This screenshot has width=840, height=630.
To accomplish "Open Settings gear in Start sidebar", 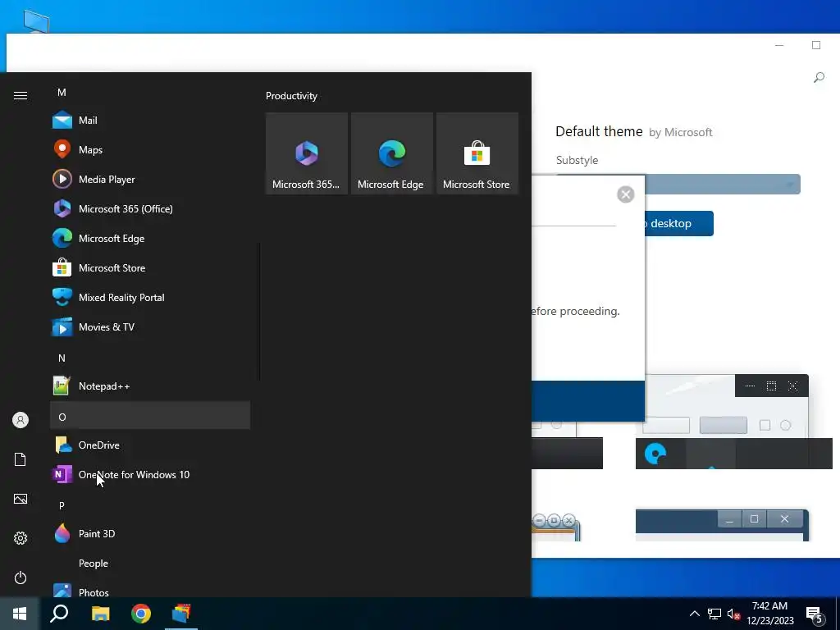I will pyautogui.click(x=21, y=538).
